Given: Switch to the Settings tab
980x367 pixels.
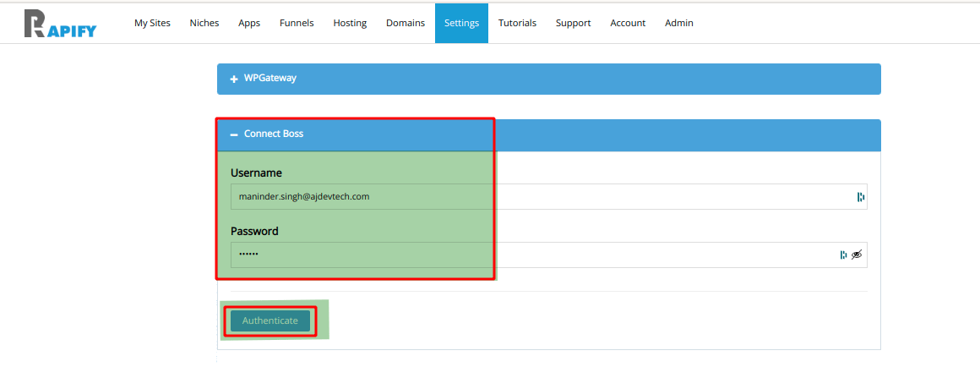Looking at the screenshot, I should [461, 23].
